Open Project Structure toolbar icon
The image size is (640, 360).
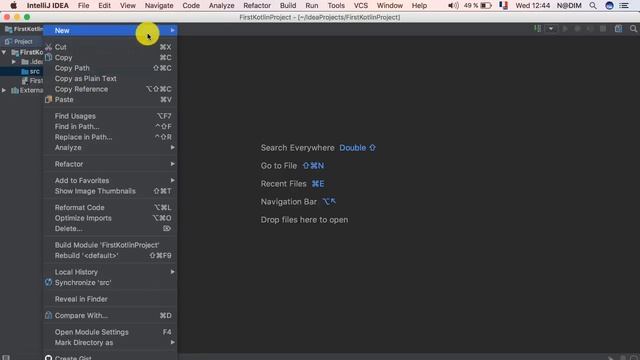pos(618,29)
